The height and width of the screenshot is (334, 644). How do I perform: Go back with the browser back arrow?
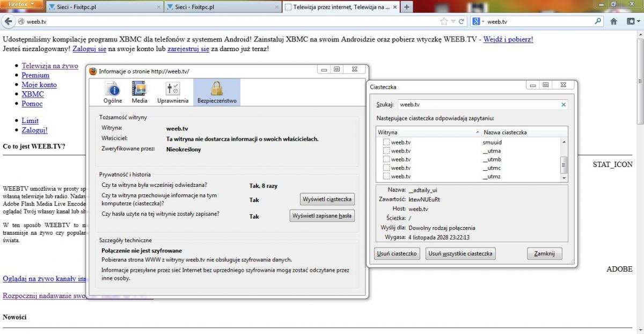tap(8, 21)
